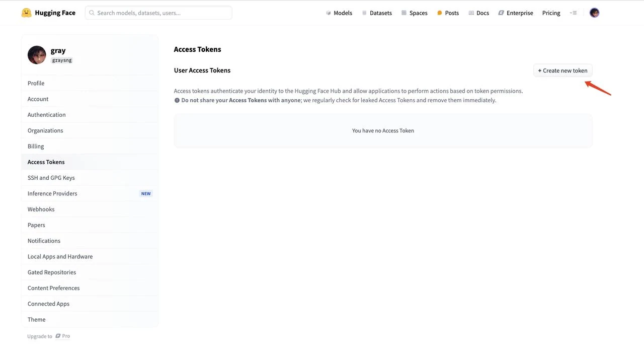Go to Authentication settings
Screen dimensions: 644x355
[x=90, y=115]
